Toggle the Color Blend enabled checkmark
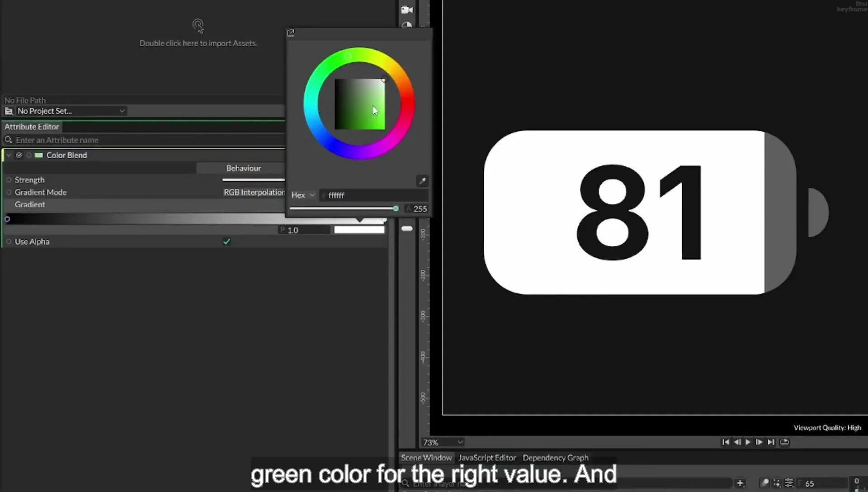Viewport: 868px width, 492px height. [19, 155]
